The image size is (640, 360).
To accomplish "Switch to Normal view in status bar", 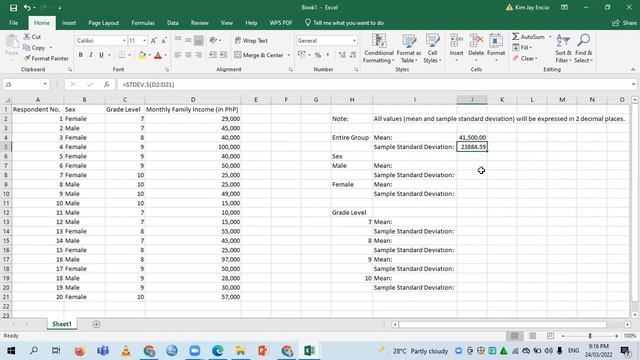I will pos(514,336).
